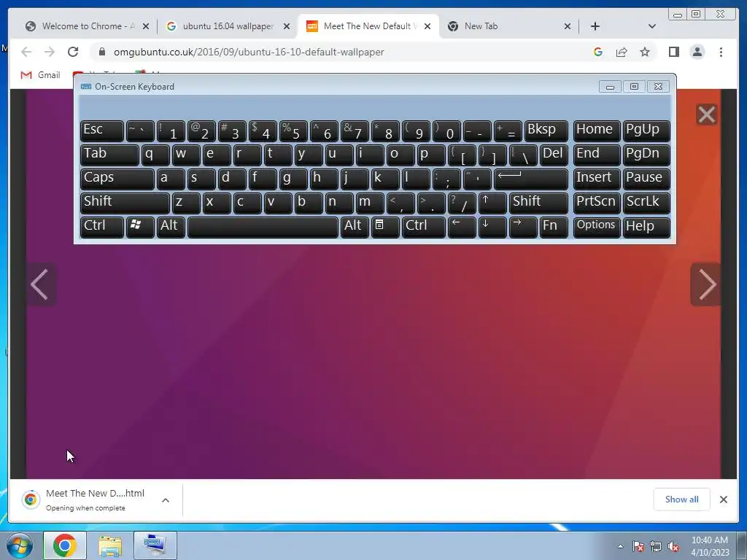Viewport: 747px width, 560px height.
Task: Bookmark this page with the star icon
Action: click(645, 52)
